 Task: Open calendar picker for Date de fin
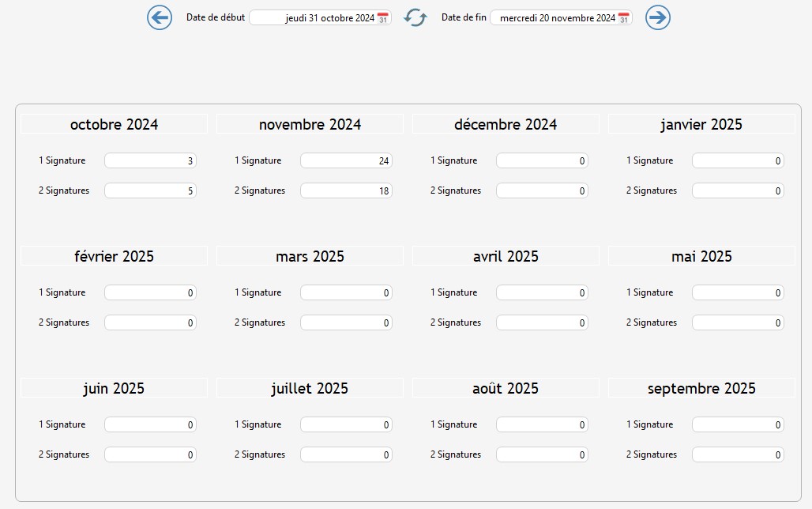(624, 18)
